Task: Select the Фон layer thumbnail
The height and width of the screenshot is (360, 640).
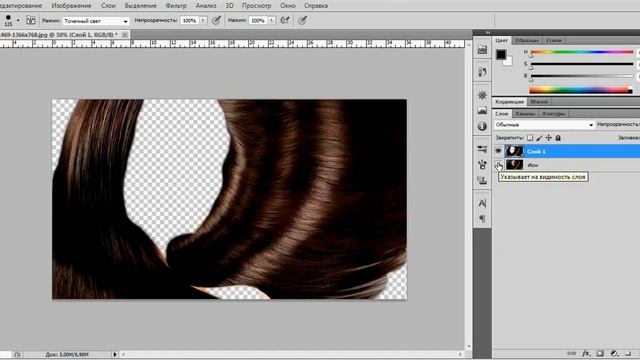Action: coord(514,165)
